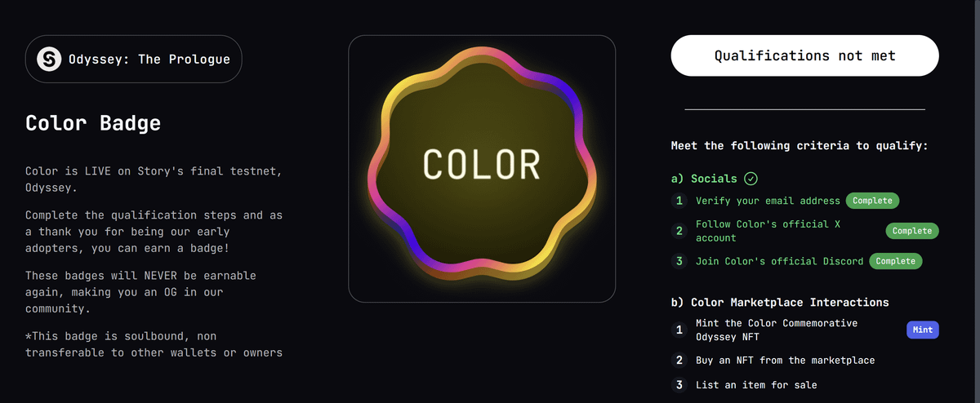
Task: Click step number 3 badge under Socials
Action: point(679,261)
